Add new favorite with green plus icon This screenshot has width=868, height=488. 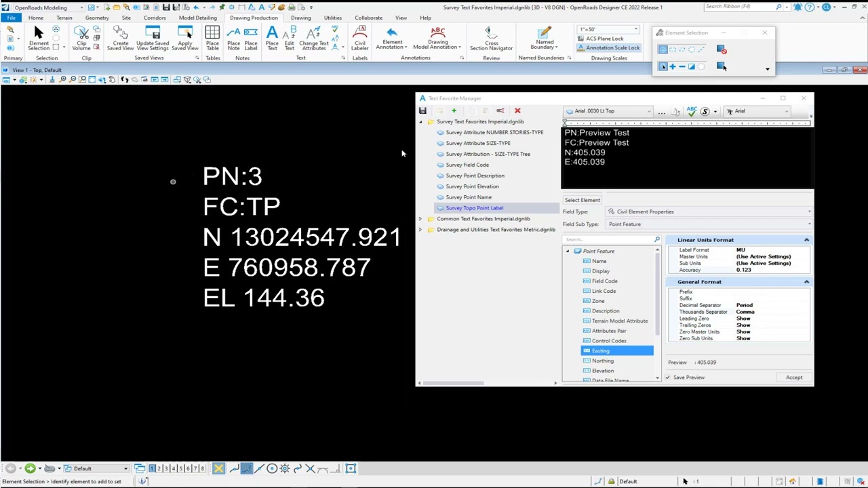[x=454, y=110]
